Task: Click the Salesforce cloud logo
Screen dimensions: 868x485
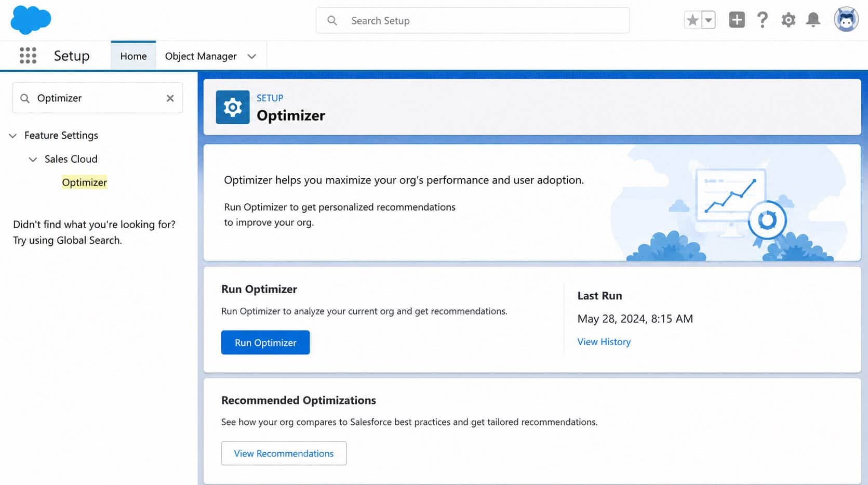Action: click(31, 20)
